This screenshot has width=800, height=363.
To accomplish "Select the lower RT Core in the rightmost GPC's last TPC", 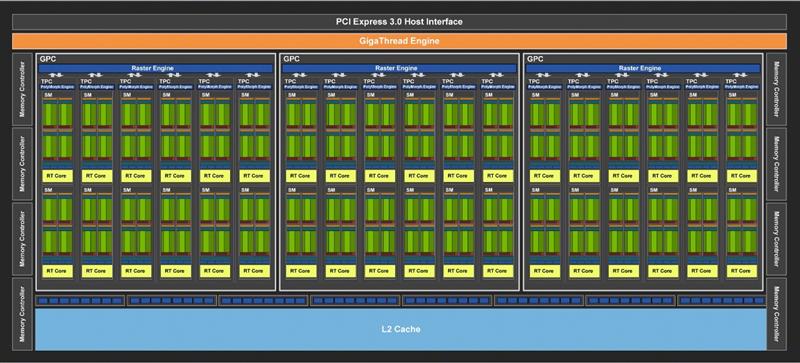I will (741, 271).
